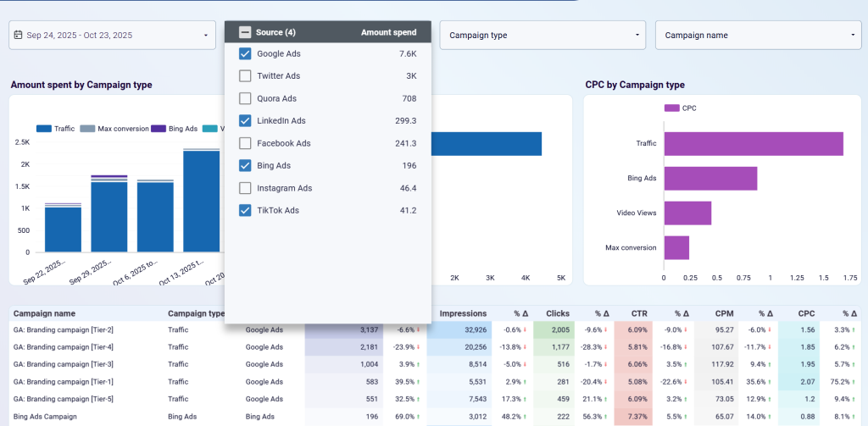Viewport: 868px width, 426px height.
Task: Check the Quora Ads source checkbox
Action: coord(245,98)
